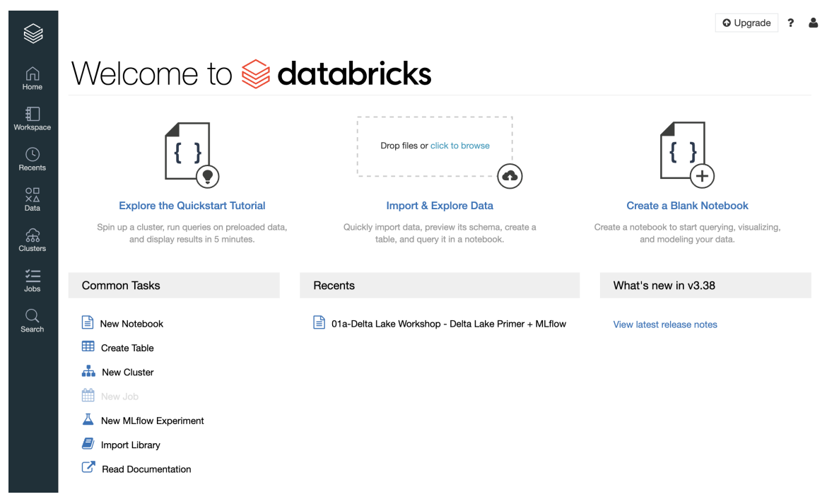Click the "click to browse" link
The image size is (839, 504).
pyautogui.click(x=459, y=146)
